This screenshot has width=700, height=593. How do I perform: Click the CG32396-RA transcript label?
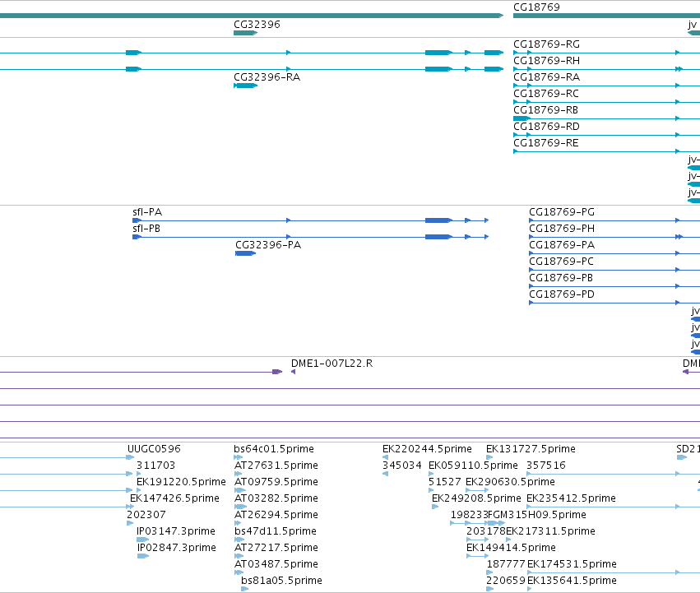267,77
